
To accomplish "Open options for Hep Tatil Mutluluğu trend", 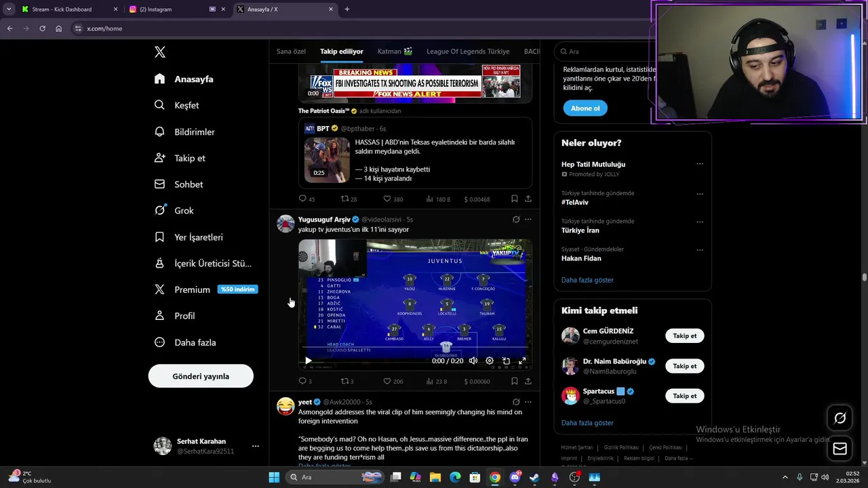I will (x=700, y=164).
